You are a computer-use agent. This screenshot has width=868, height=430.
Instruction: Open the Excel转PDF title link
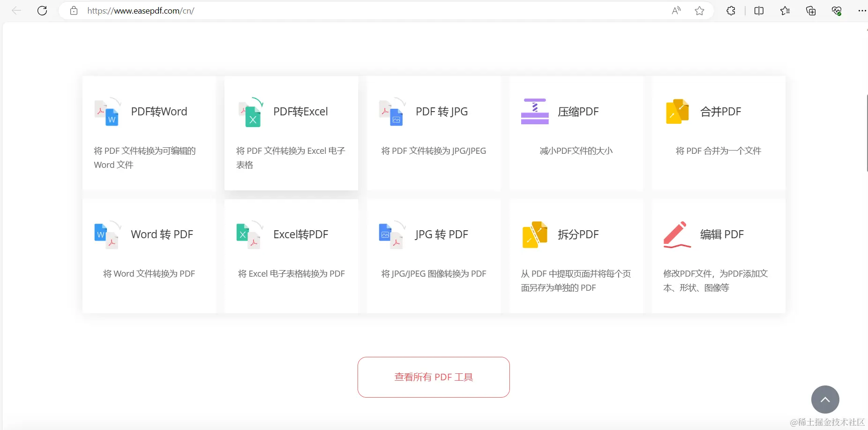coord(300,234)
